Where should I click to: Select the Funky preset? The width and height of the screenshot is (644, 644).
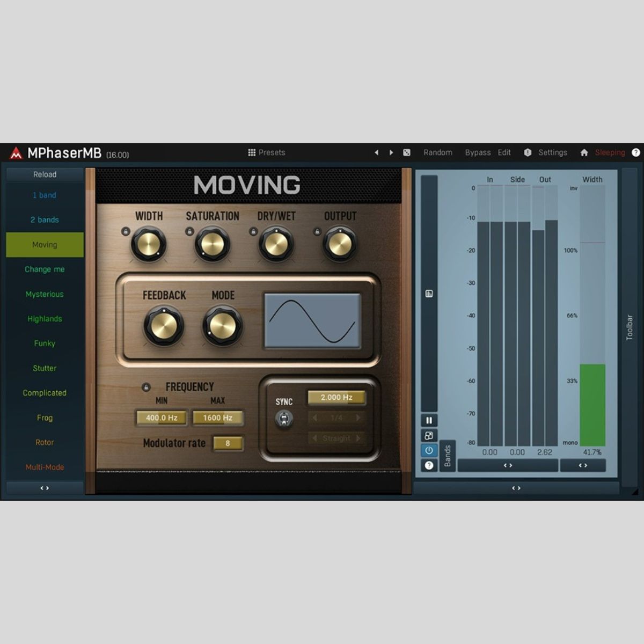45,343
